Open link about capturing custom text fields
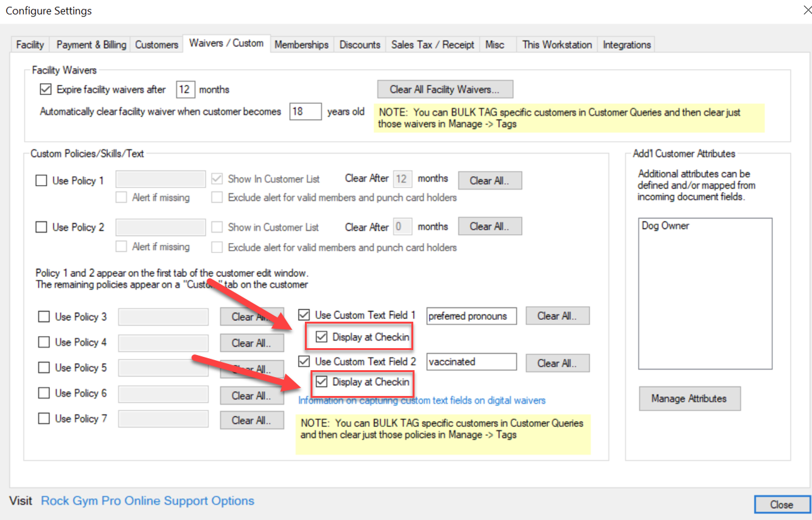The image size is (812, 520). point(422,400)
